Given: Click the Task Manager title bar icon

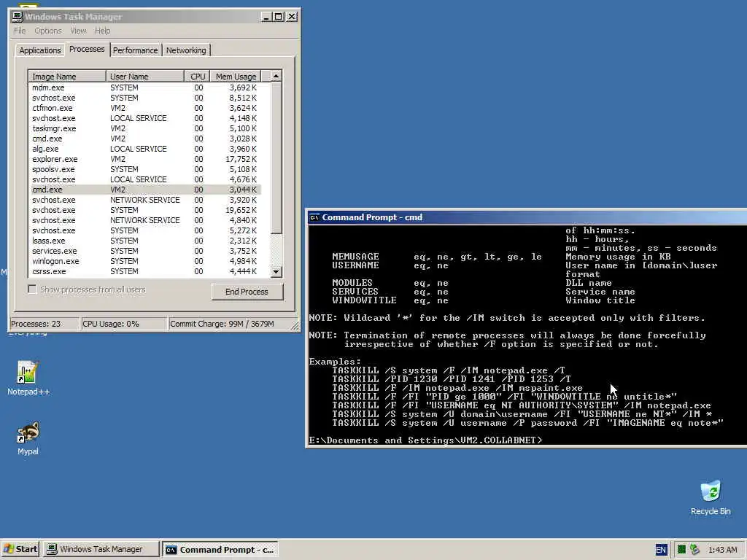Looking at the screenshot, I should [x=18, y=17].
